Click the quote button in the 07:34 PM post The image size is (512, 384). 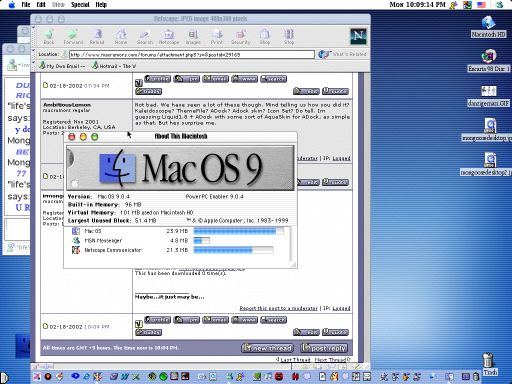point(335,91)
